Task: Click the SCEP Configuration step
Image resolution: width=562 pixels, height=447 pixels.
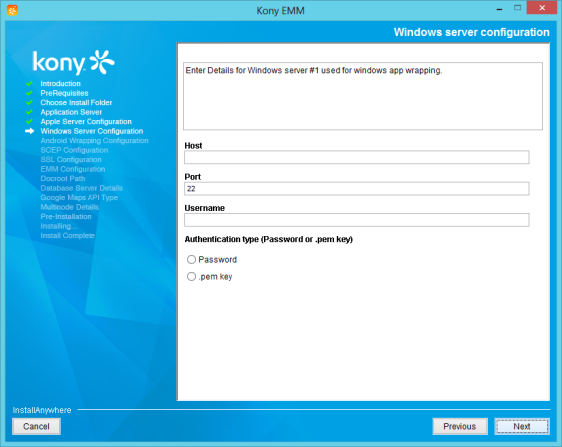Action: coord(74,150)
